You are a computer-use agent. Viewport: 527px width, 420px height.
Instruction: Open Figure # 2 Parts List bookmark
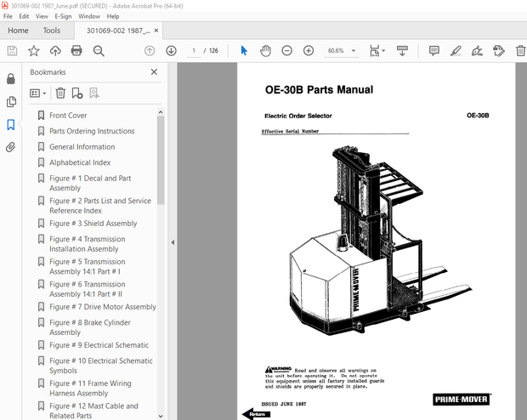click(100, 206)
